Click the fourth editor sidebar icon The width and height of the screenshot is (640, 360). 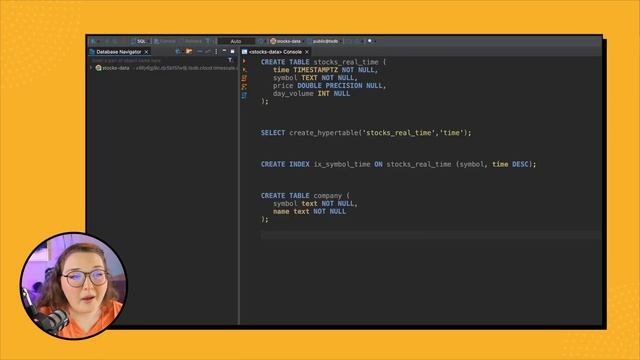244,87
